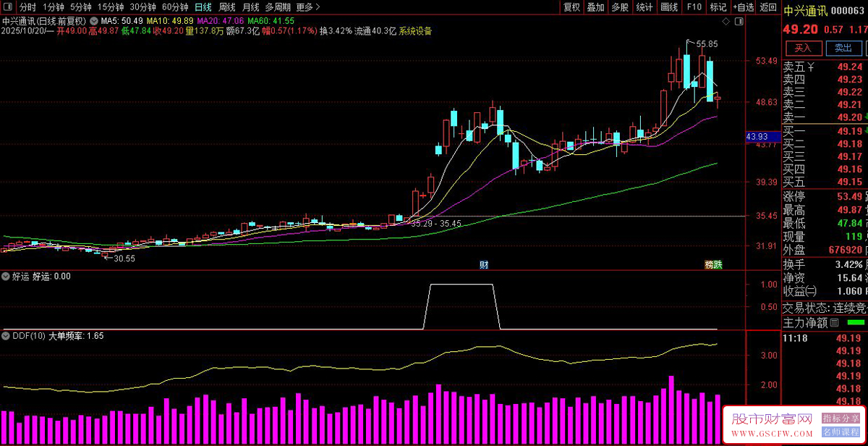The width and height of the screenshot is (868, 446).
Task: Select the 60分钟 period tab
Action: (176, 7)
